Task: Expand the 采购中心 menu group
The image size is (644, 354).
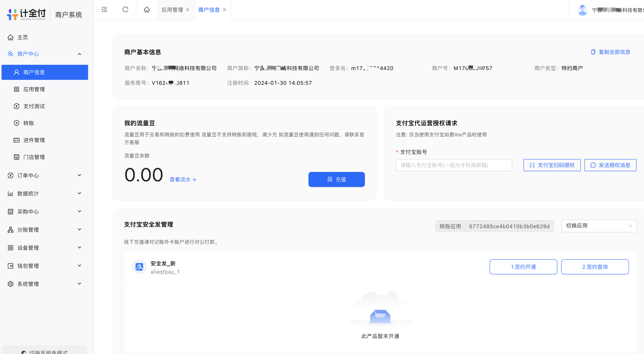Action: point(45,212)
